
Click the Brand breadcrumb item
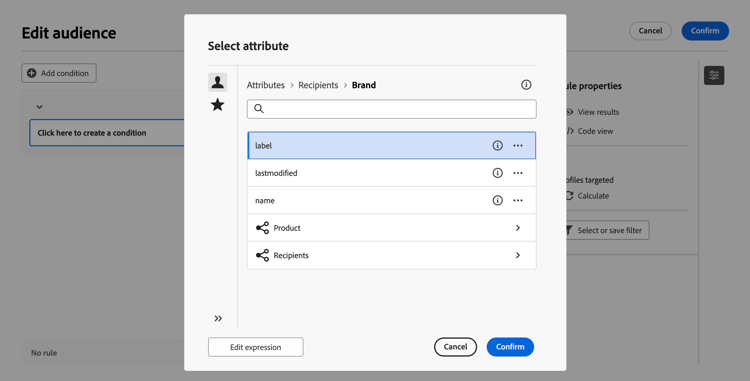point(364,85)
